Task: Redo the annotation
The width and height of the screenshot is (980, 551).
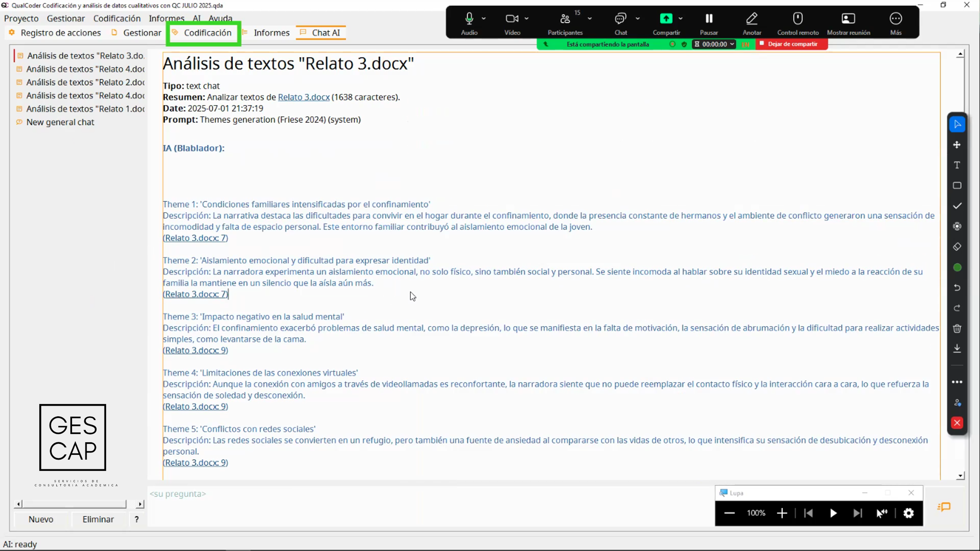Action: tap(957, 308)
